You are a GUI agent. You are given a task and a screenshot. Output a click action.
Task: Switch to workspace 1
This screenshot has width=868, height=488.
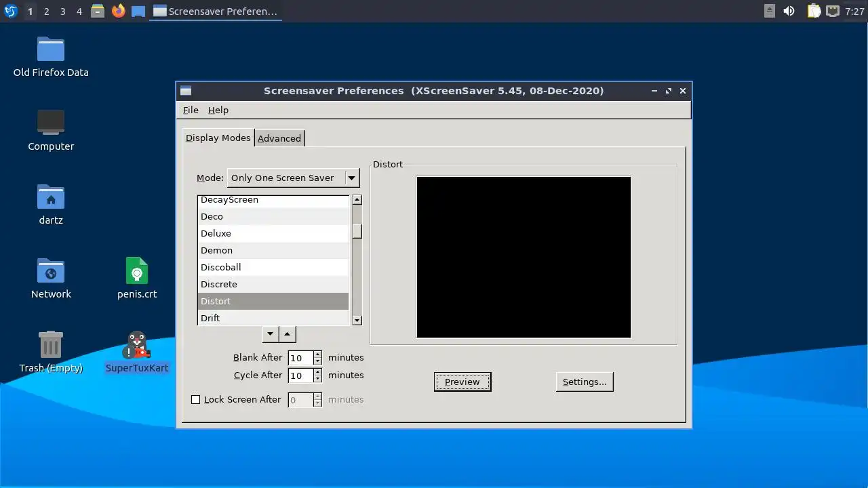30,11
